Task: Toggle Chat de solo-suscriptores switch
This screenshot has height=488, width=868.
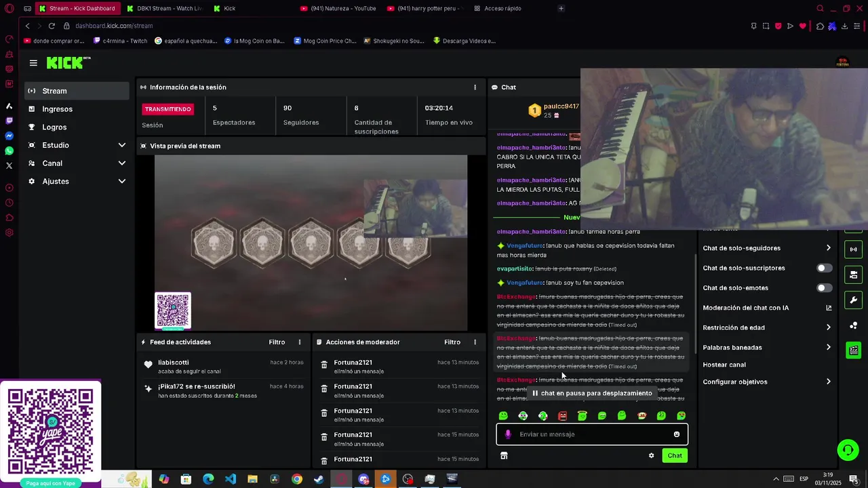Action: [824, 268]
